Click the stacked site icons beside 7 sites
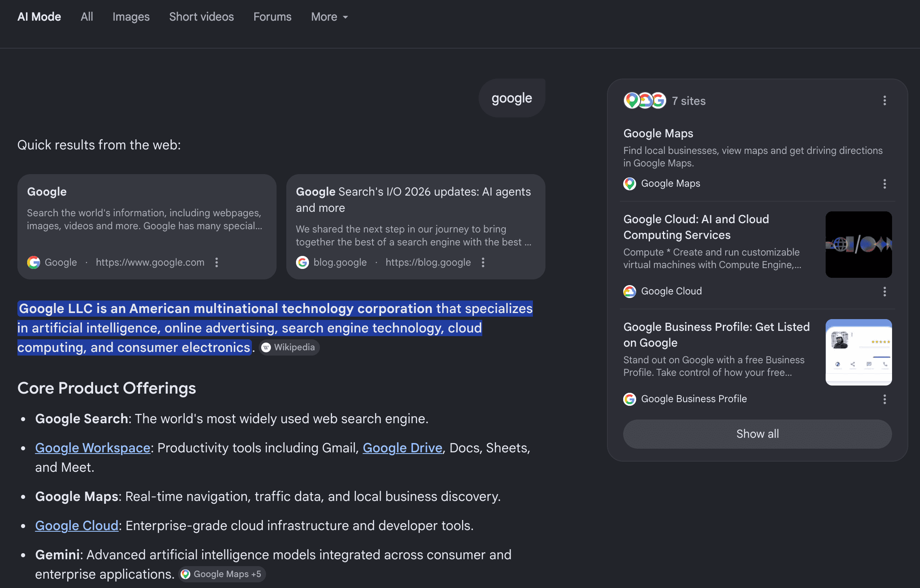The image size is (920, 588). [x=645, y=100]
